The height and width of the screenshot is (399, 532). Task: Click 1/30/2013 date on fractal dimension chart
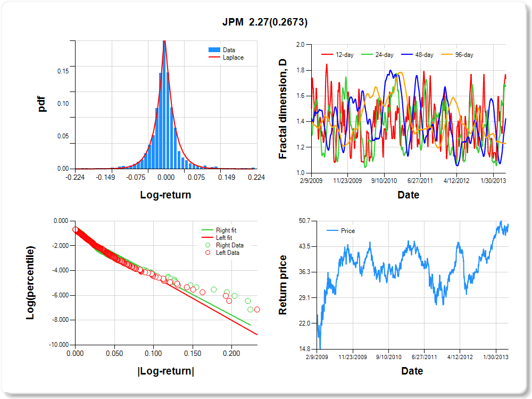[493, 181]
